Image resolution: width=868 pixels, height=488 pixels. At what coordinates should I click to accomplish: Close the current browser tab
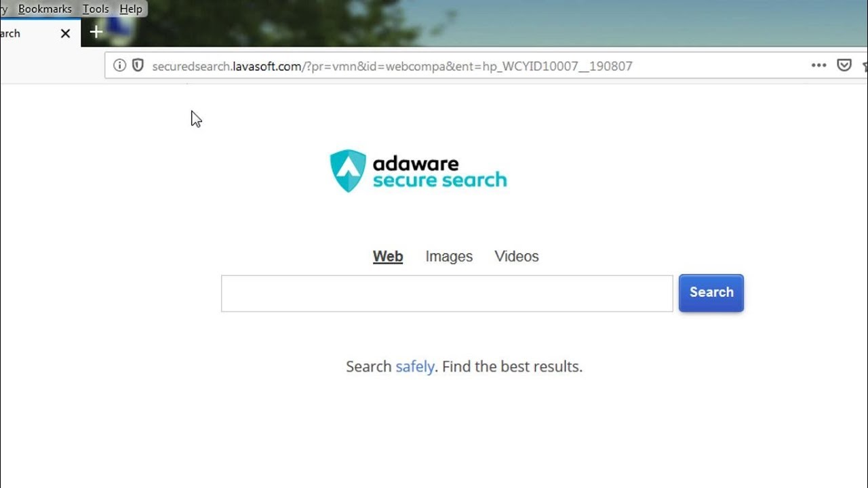(65, 33)
